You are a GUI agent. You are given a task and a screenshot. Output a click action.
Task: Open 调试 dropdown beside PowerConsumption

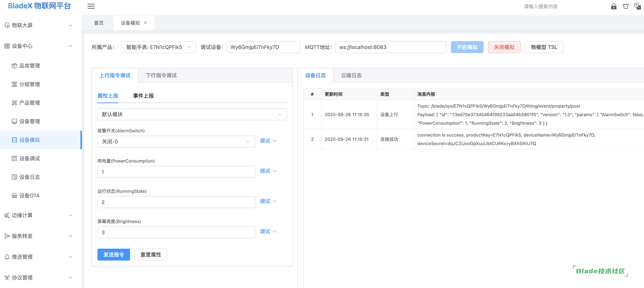coord(268,171)
